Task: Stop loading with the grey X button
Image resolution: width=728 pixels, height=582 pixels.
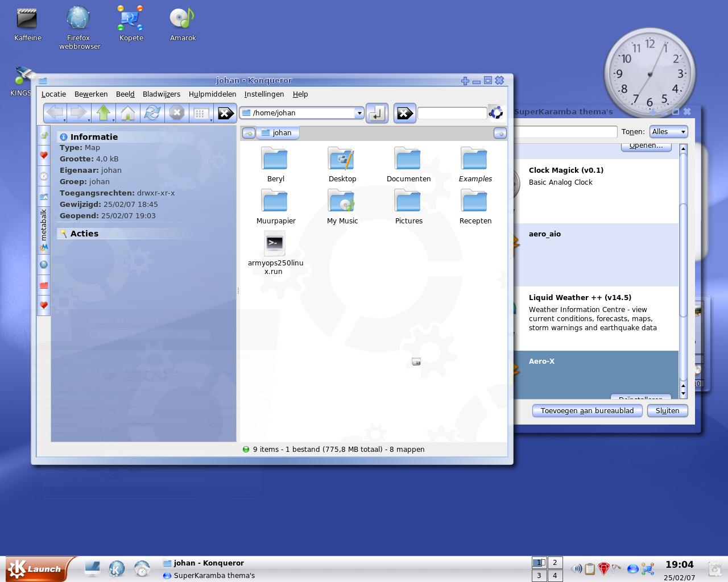Action: tap(176, 113)
